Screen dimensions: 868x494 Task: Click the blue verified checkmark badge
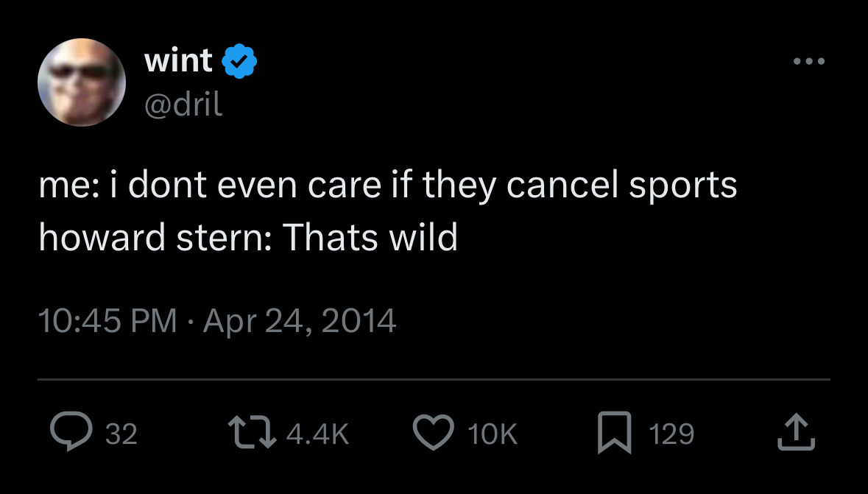click(239, 61)
